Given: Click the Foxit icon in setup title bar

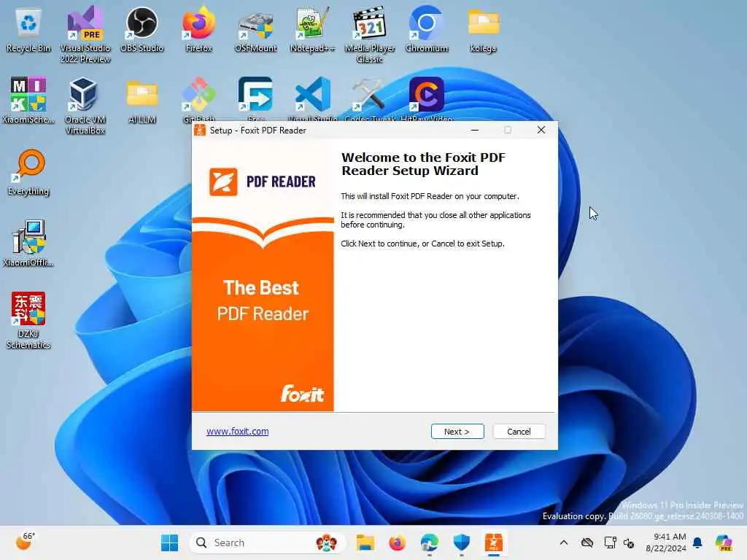Looking at the screenshot, I should (200, 130).
